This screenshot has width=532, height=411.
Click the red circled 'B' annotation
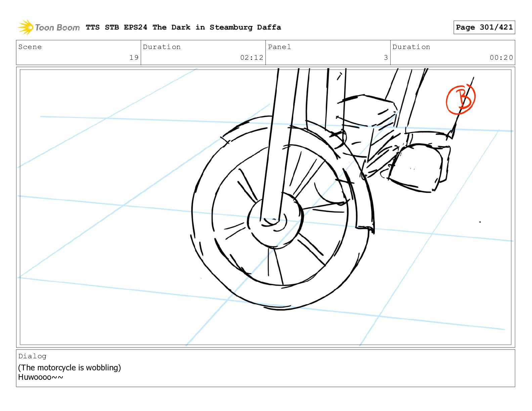[461, 99]
